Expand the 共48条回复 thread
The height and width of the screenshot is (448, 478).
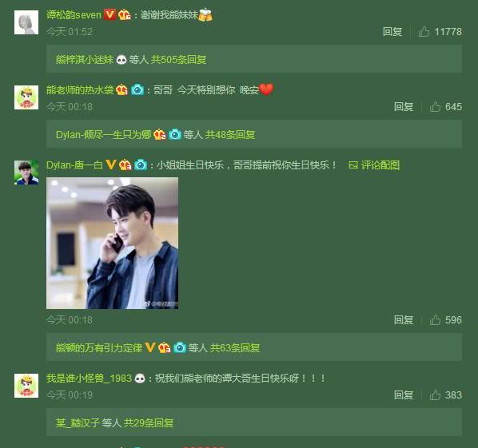(x=230, y=135)
